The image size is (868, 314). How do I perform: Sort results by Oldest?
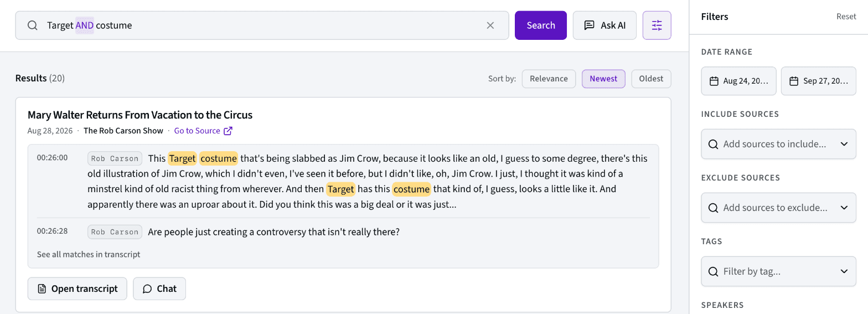tap(651, 79)
